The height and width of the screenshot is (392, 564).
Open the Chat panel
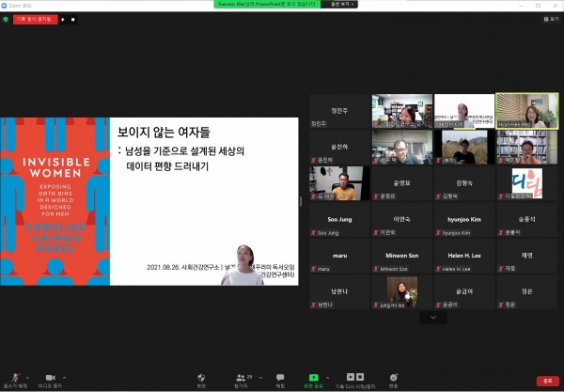coord(280,381)
